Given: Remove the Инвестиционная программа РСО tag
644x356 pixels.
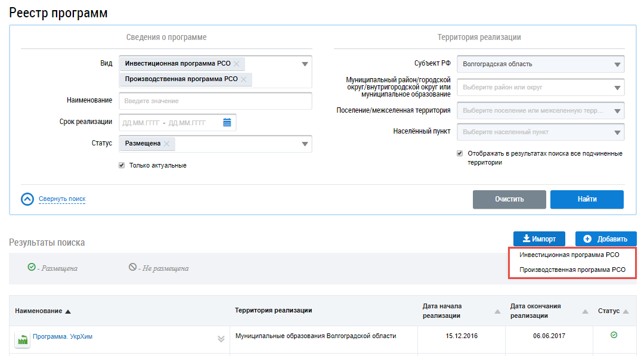Looking at the screenshot, I should [x=237, y=64].
